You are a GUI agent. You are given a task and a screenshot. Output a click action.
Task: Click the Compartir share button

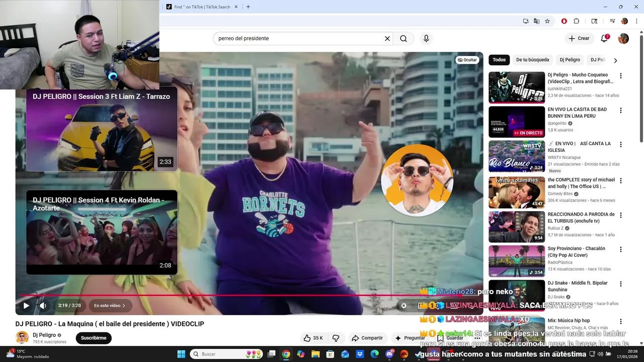367,338
